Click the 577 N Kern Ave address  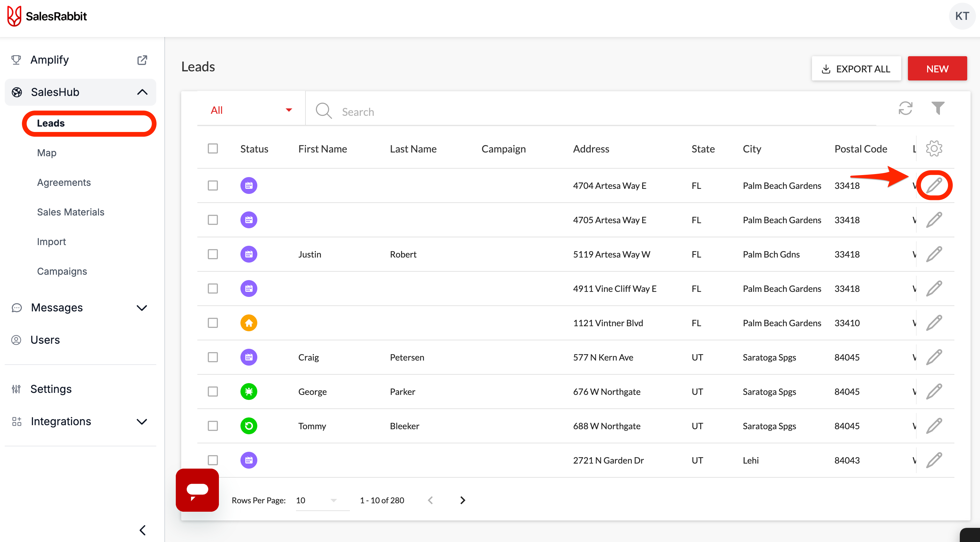[x=603, y=357]
